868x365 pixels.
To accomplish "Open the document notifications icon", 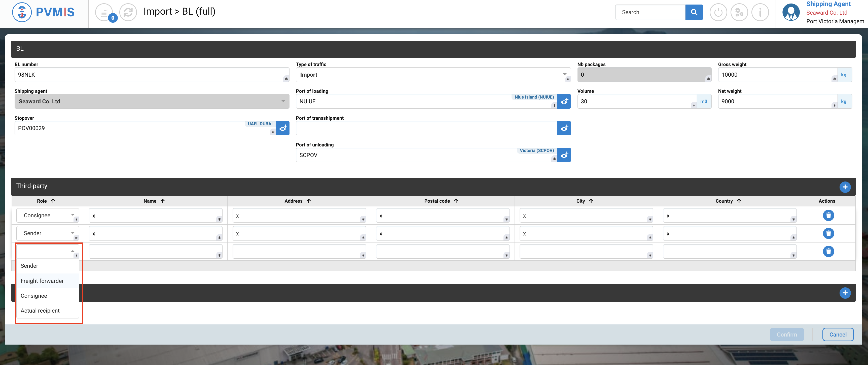I will (x=104, y=13).
